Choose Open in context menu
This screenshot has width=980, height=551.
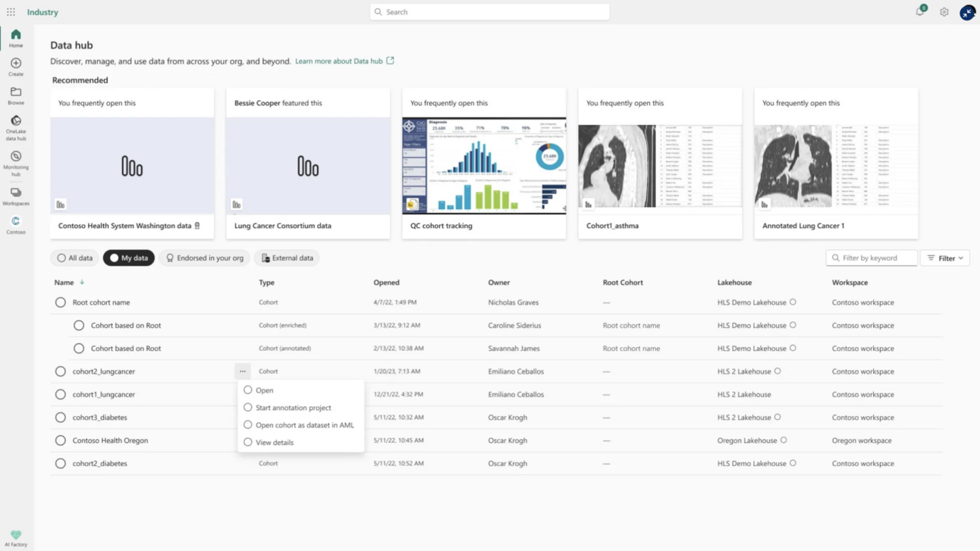tap(300, 390)
